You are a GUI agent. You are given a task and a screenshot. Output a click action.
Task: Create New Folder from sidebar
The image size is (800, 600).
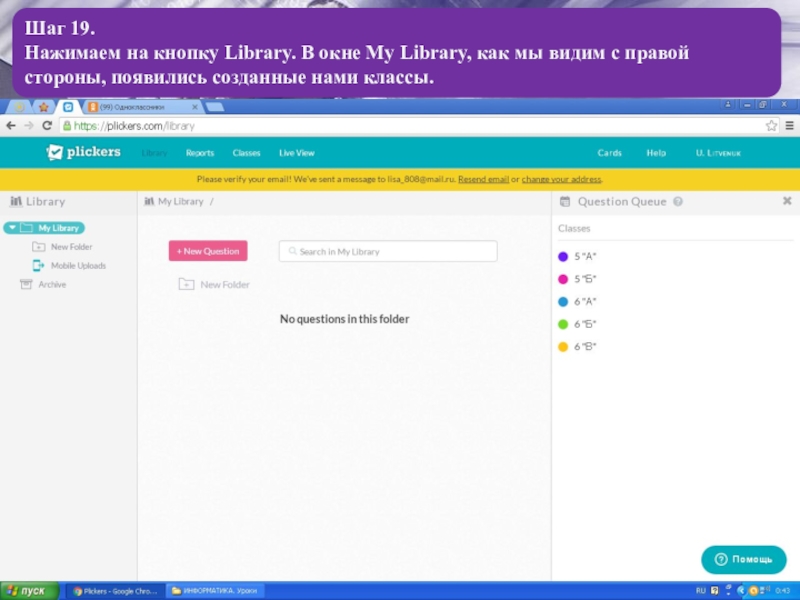tap(71, 247)
